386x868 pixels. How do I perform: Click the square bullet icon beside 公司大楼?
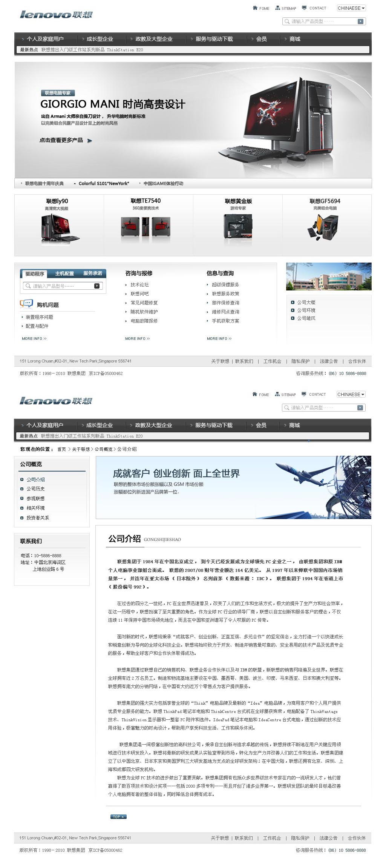point(293,303)
